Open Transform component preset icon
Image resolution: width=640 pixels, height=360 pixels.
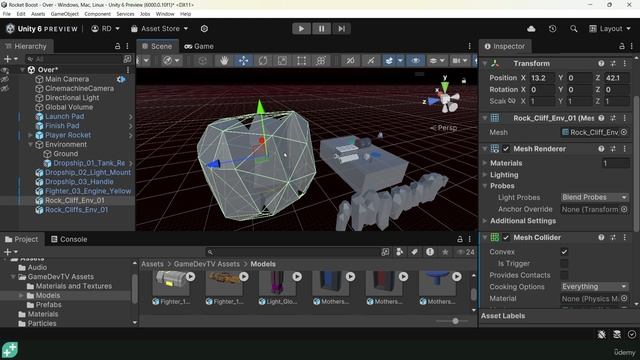(x=613, y=64)
